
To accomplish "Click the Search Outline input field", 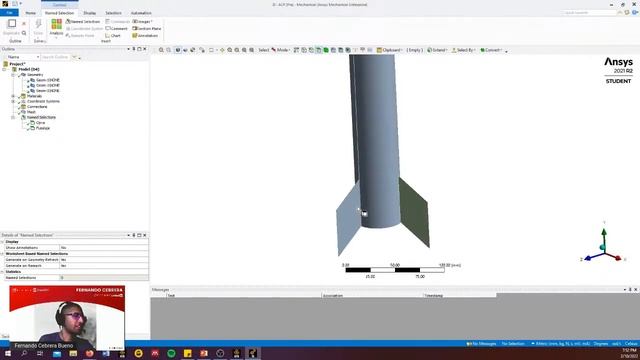I will tap(56, 57).
